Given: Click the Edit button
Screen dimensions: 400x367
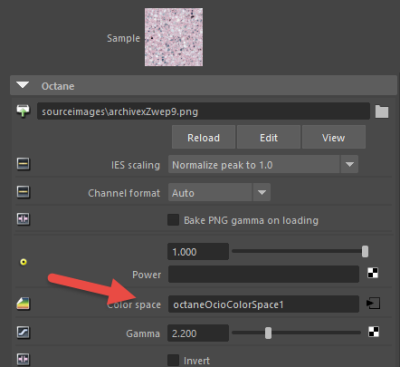Looking at the screenshot, I should point(269,137).
